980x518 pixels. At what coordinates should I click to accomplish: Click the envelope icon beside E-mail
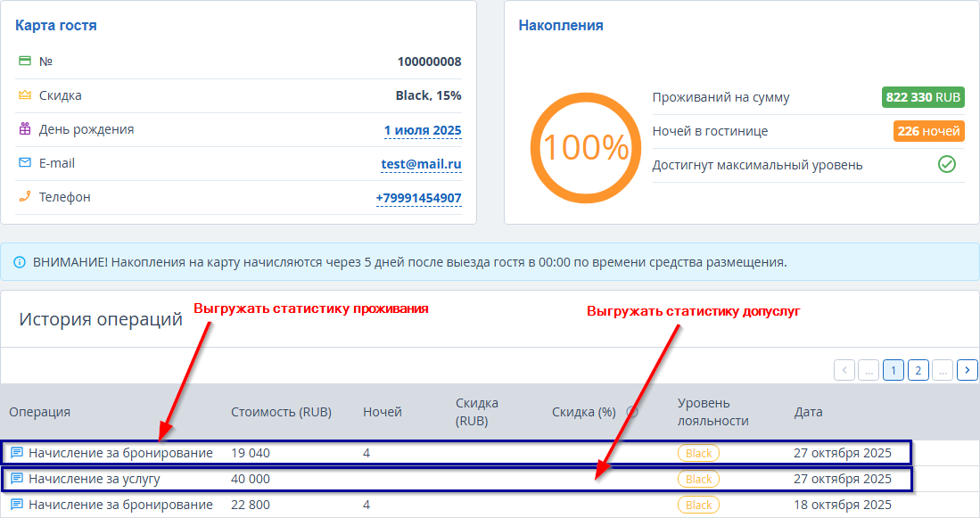(x=24, y=163)
